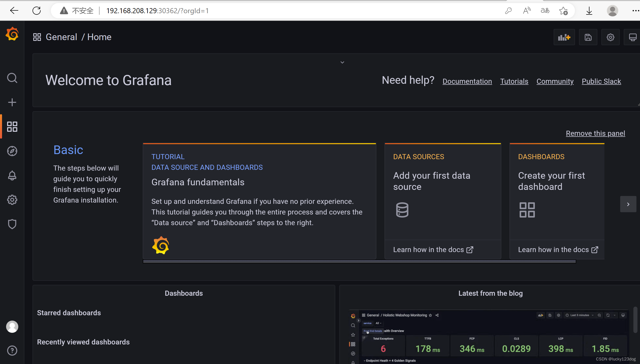Open the browser Downloads icon
This screenshot has height=364, width=640.
[x=589, y=11]
